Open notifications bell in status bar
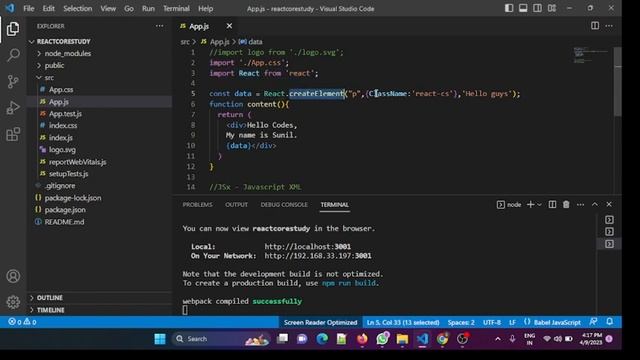640x360 pixels. (x=609, y=322)
